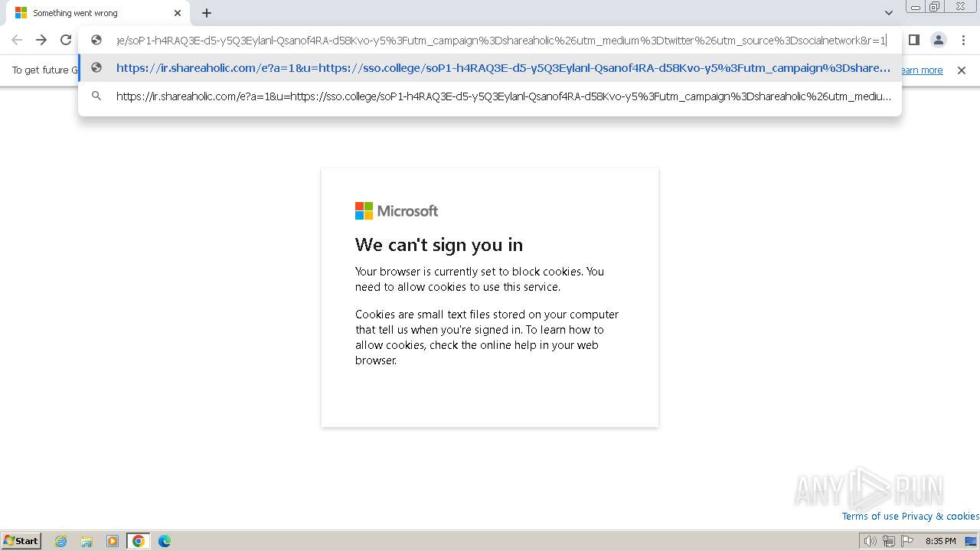The height and width of the screenshot is (551, 980).
Task: Click the 'We can't sign you in' heading
Action: pos(439,245)
